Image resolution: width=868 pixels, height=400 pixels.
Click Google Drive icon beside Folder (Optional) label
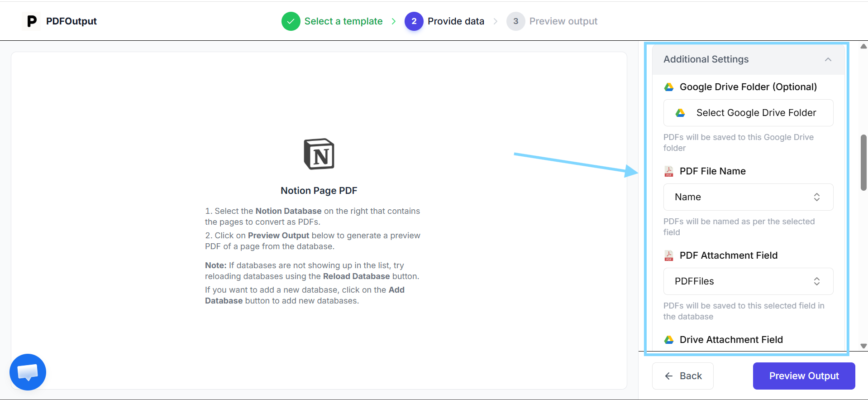tap(669, 87)
